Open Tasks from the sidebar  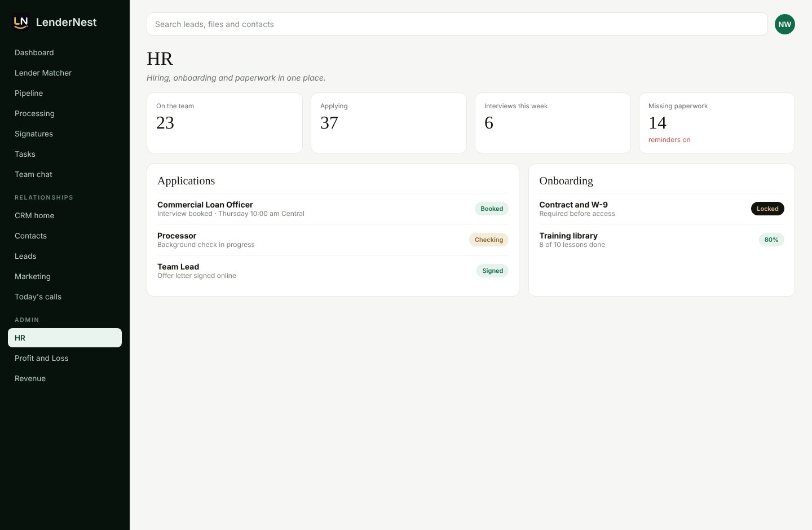click(x=65, y=154)
